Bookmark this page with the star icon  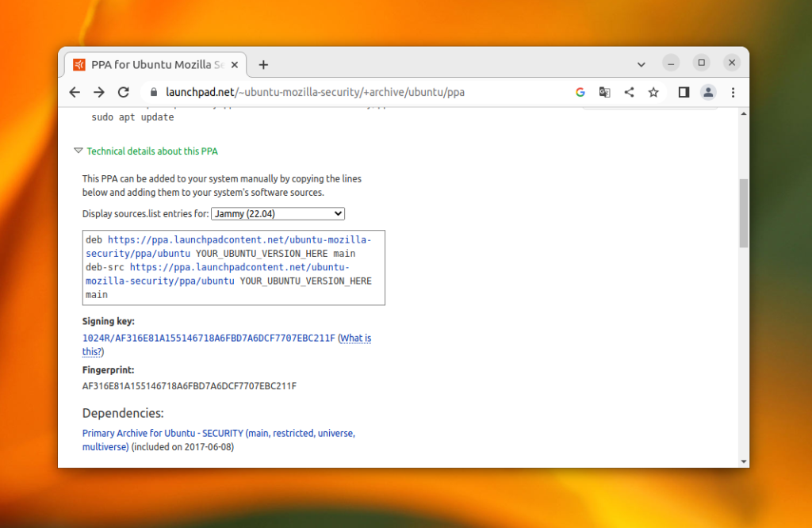[653, 92]
